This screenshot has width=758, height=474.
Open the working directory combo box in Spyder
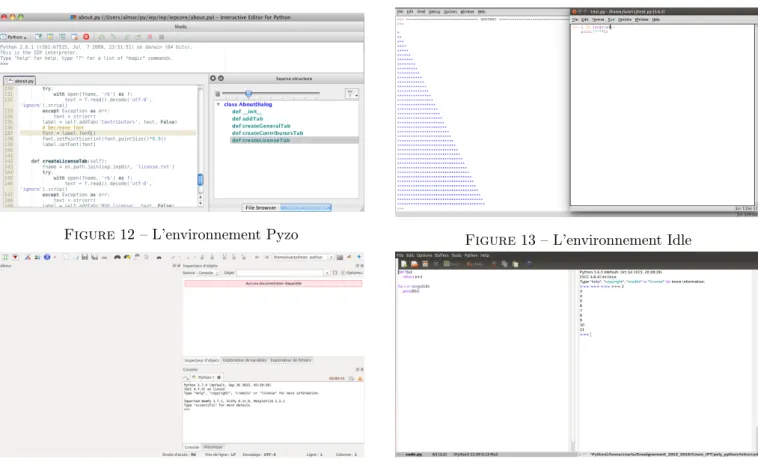303,257
